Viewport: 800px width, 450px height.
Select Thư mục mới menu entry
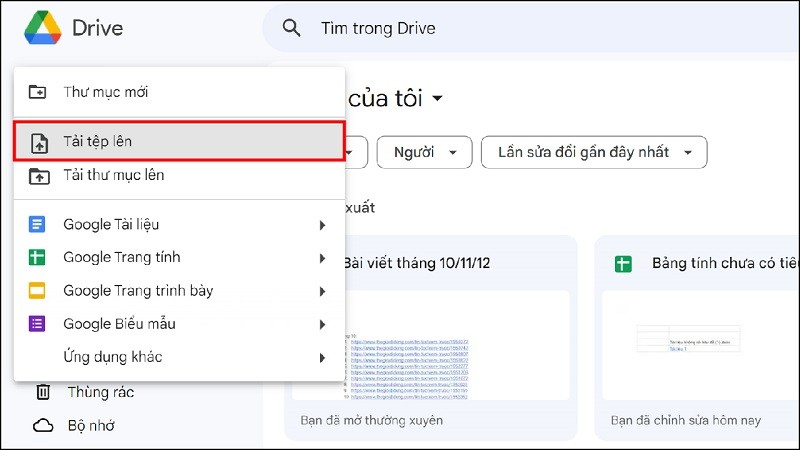[180, 92]
